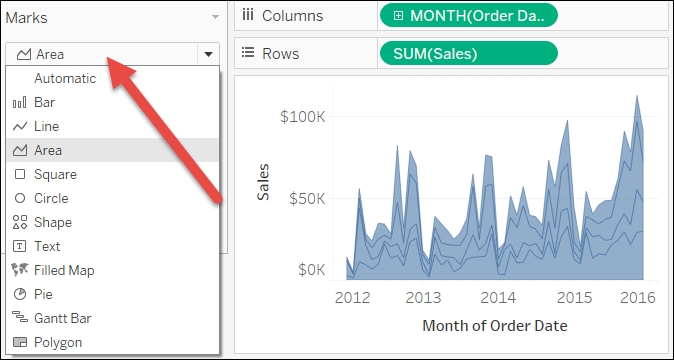Click the Circle mark icon
674x360 pixels.
tap(20, 198)
